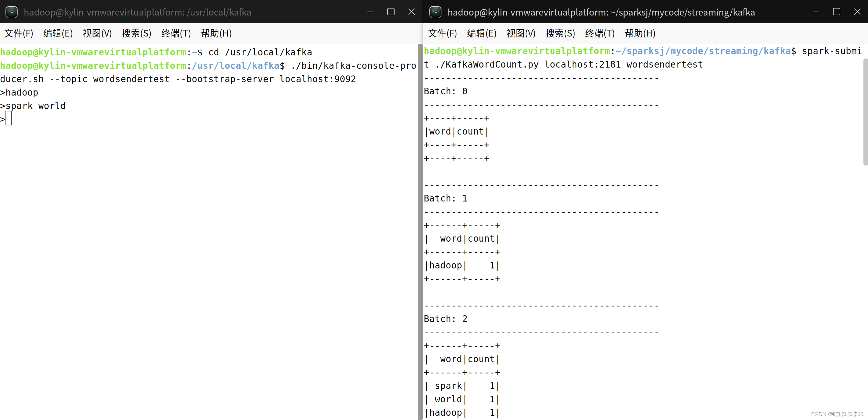This screenshot has width=868, height=420.
Task: Open 编辑(E) menu in the left terminal
Action: 58,33
